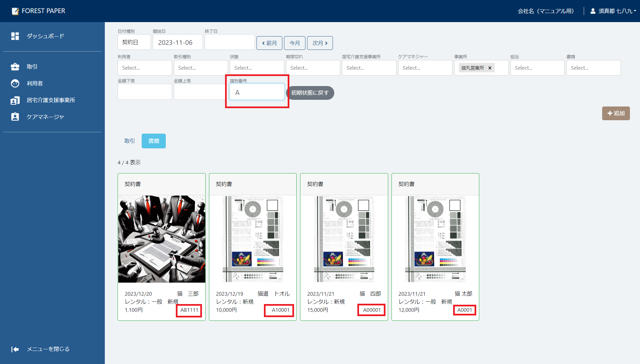Viewport: 640px width, 364px height.
Task: Open the Dashboard icon in sidebar
Action: (x=15, y=36)
